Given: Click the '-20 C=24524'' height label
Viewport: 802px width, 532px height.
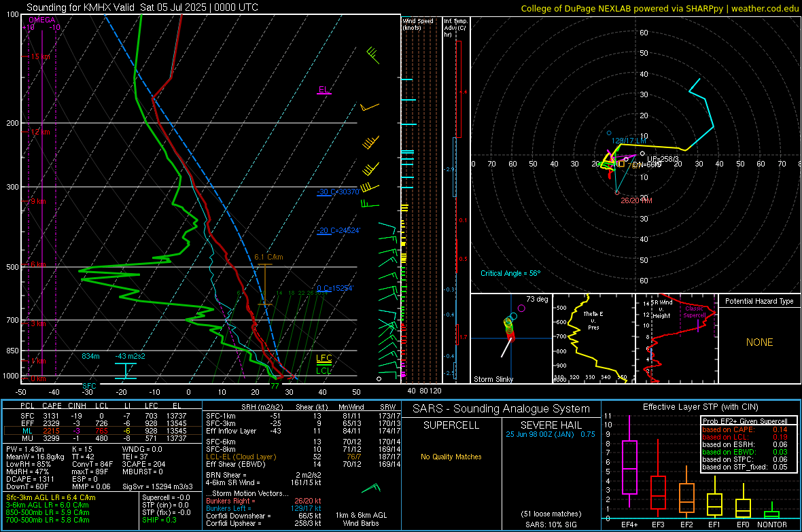Looking at the screenshot, I should (338, 230).
